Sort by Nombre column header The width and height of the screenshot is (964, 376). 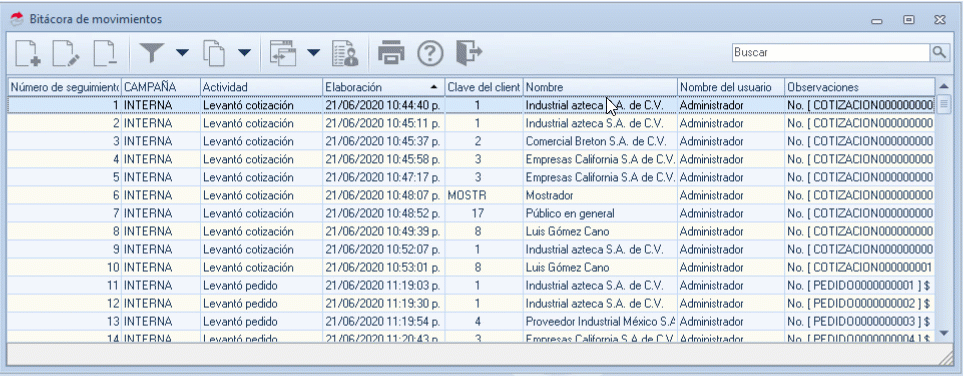coord(600,87)
